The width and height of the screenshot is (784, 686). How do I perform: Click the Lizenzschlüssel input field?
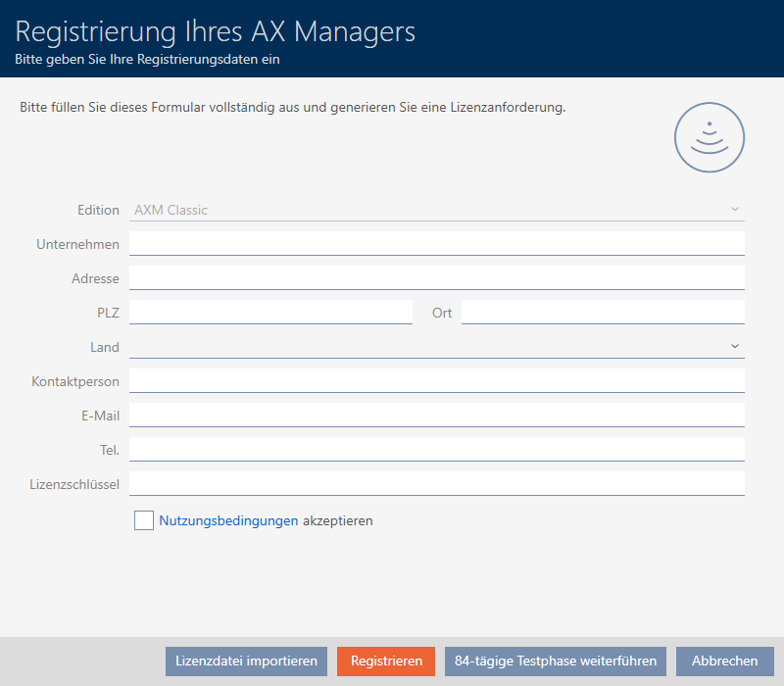(x=436, y=483)
